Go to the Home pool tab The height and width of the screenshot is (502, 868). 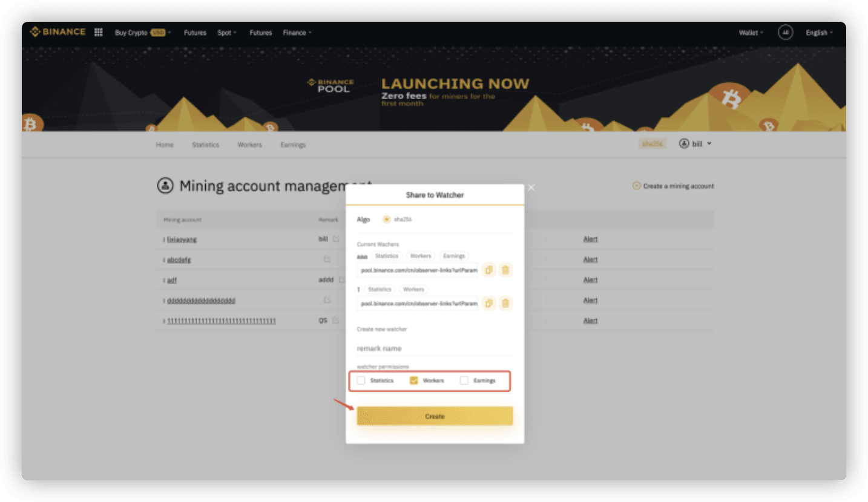[165, 145]
